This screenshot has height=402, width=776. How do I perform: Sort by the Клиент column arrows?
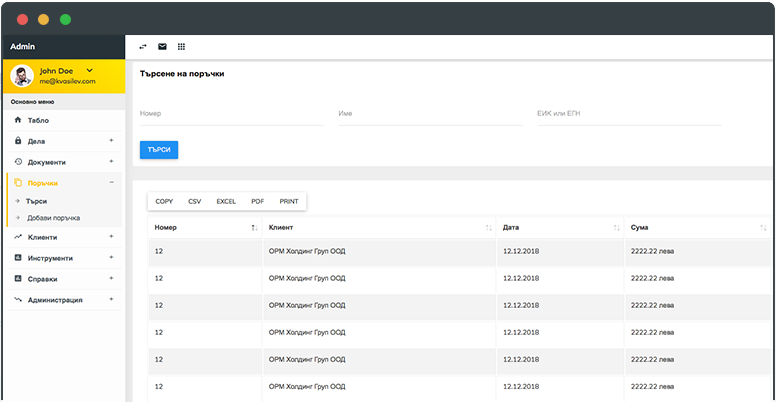(x=488, y=228)
